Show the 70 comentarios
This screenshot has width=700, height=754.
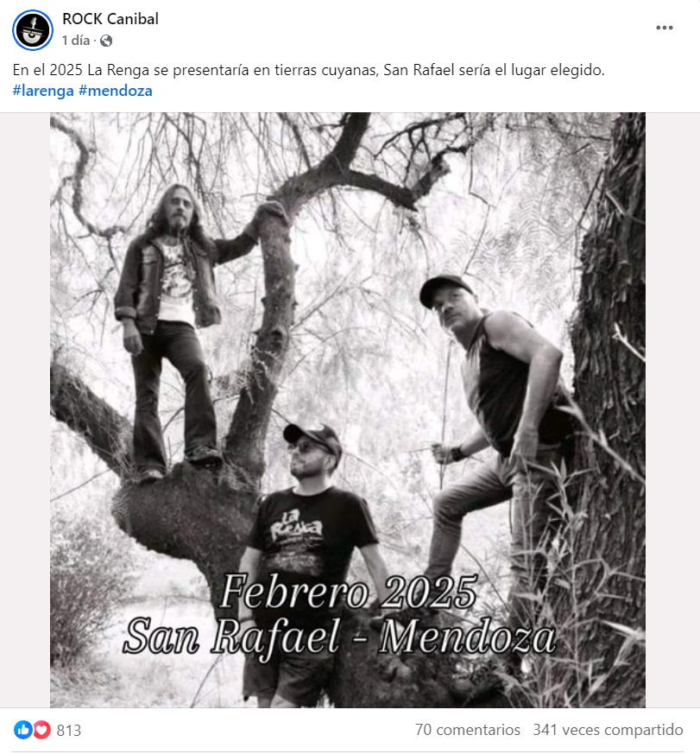pyautogui.click(x=468, y=730)
